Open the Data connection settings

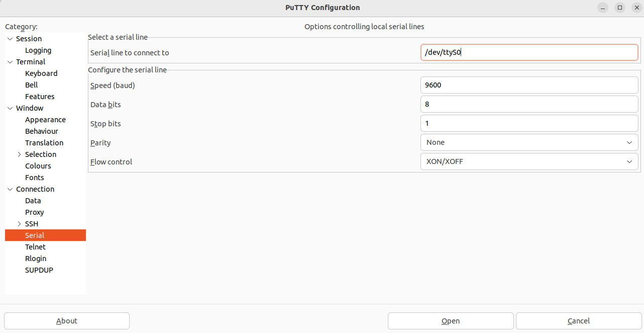tap(33, 201)
